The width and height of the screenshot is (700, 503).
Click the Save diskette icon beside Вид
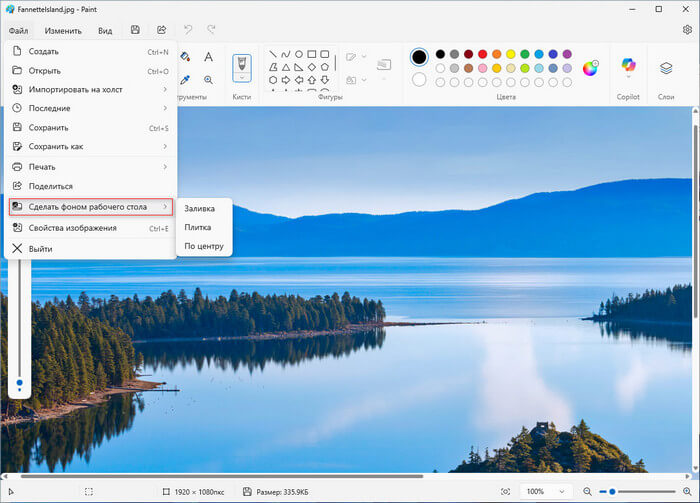tap(135, 30)
